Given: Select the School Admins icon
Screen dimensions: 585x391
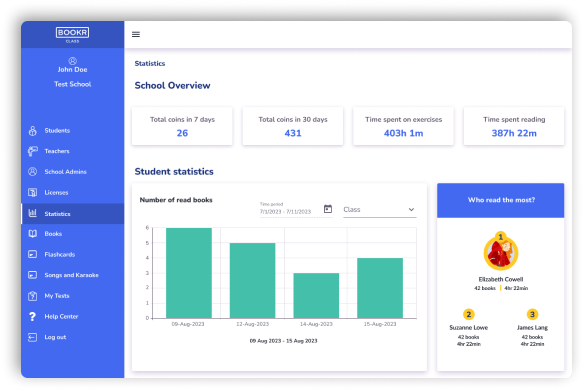Looking at the screenshot, I should 33,172.
